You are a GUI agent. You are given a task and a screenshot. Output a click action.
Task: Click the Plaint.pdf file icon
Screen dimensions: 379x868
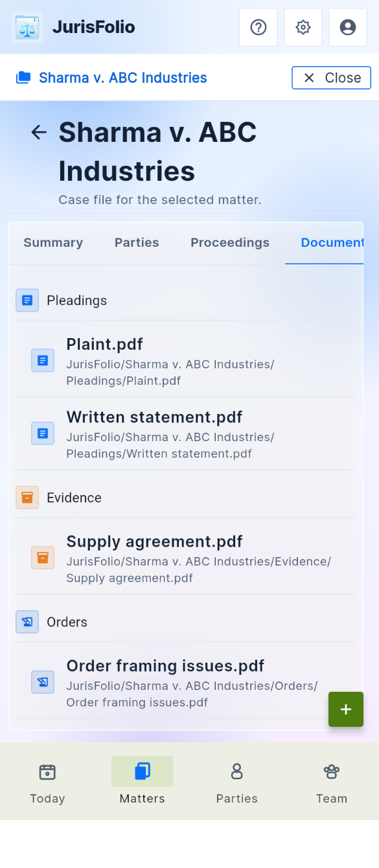43,360
